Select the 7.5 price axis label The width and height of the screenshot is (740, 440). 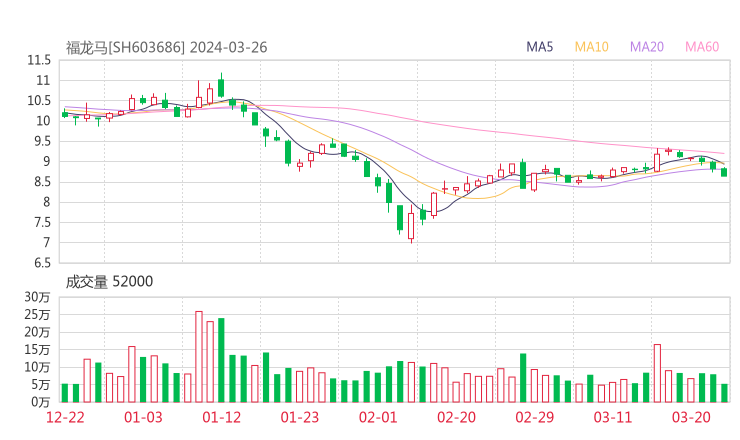pos(42,222)
